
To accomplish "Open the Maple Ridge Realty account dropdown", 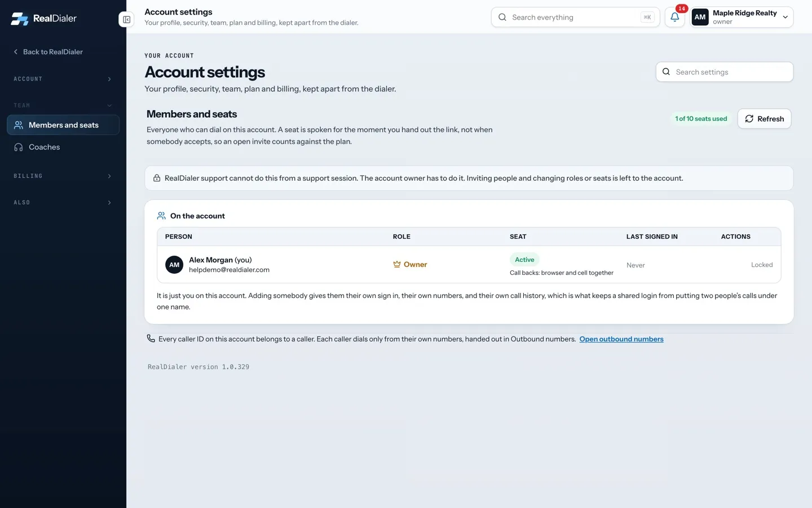I will 742,17.
